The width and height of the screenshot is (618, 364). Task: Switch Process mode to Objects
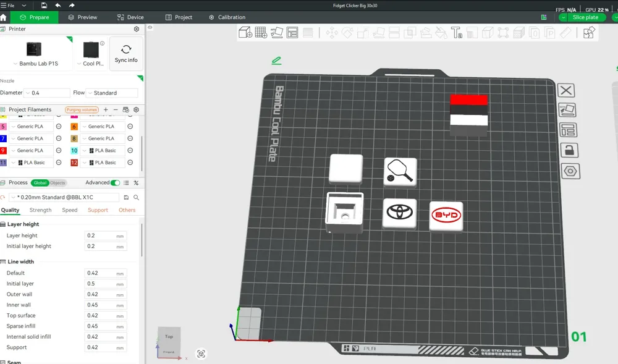57,183
